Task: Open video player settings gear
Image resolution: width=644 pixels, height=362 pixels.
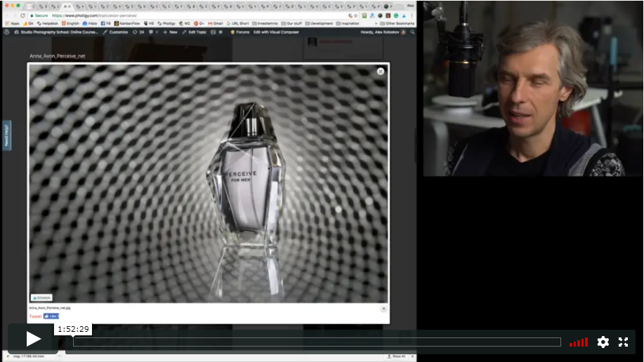Action: tap(603, 342)
